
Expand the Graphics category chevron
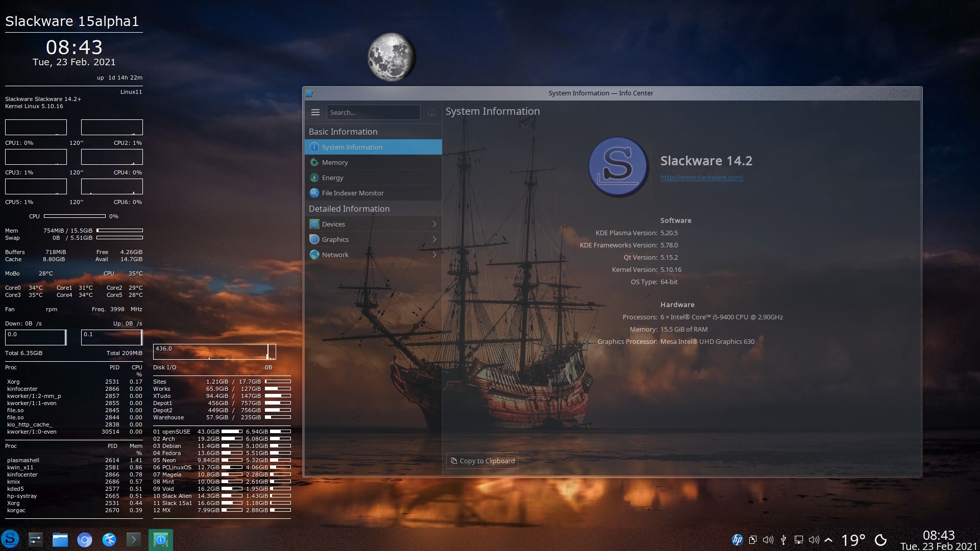[x=434, y=239]
